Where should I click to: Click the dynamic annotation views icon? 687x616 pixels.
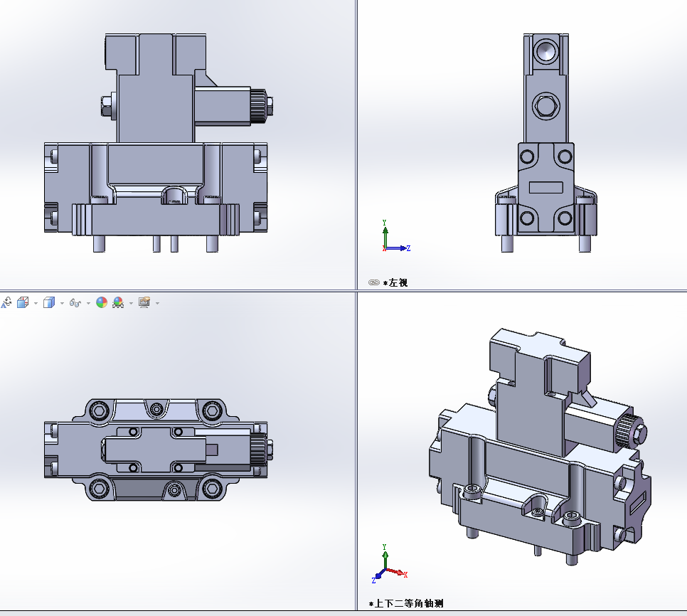click(6, 302)
